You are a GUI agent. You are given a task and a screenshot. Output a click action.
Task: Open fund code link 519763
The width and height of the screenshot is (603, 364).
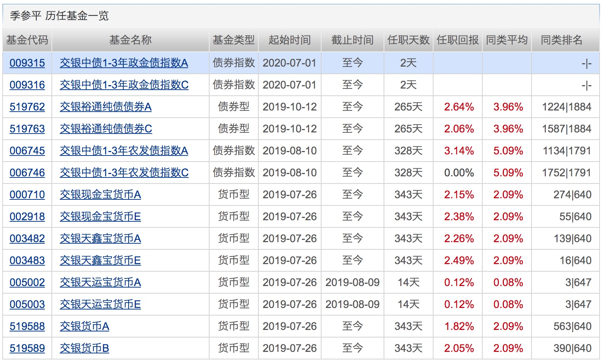tap(27, 129)
